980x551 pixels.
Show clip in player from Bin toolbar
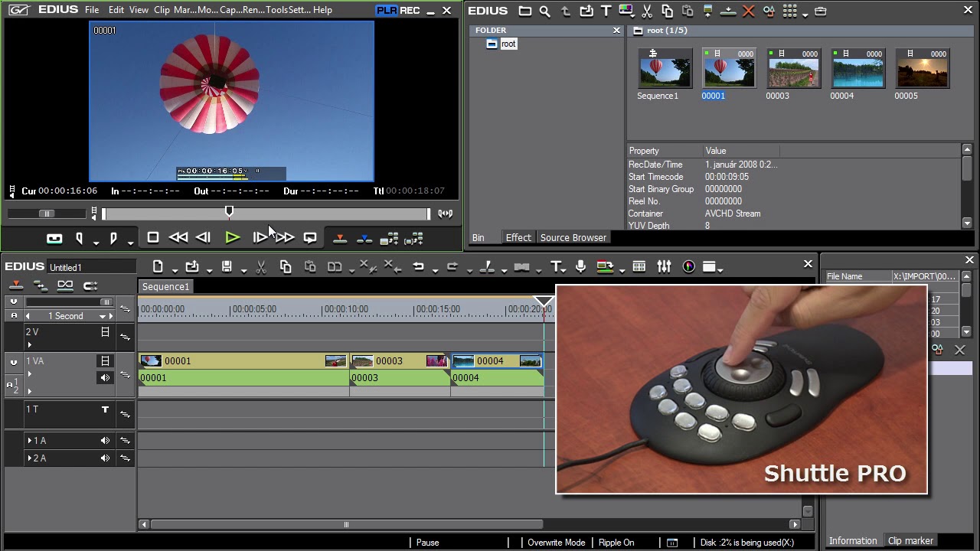(708, 11)
